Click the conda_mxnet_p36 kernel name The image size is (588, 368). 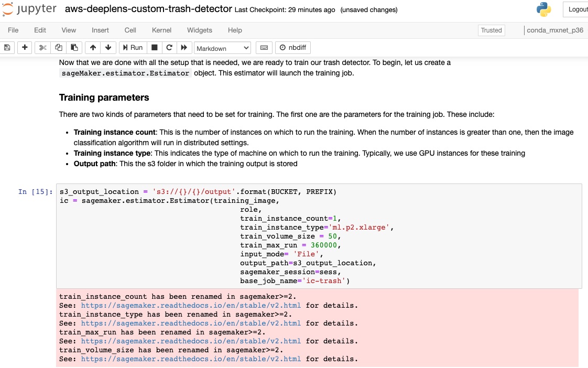click(x=555, y=30)
